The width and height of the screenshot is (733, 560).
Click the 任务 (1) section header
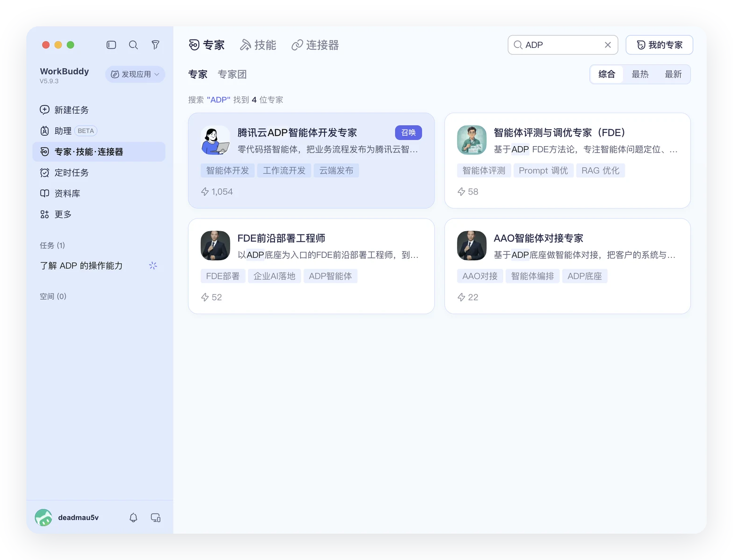pyautogui.click(x=52, y=245)
